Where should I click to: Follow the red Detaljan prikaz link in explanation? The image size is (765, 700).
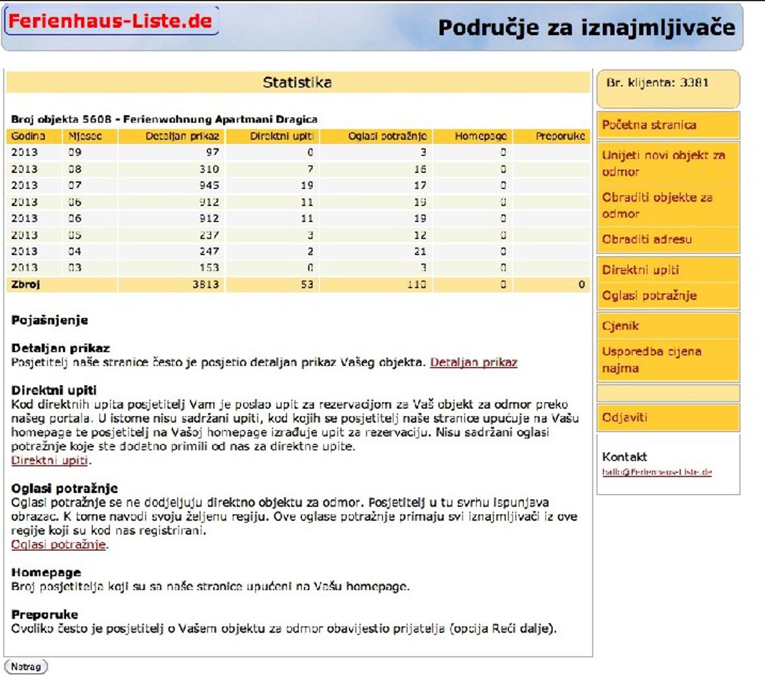473,362
